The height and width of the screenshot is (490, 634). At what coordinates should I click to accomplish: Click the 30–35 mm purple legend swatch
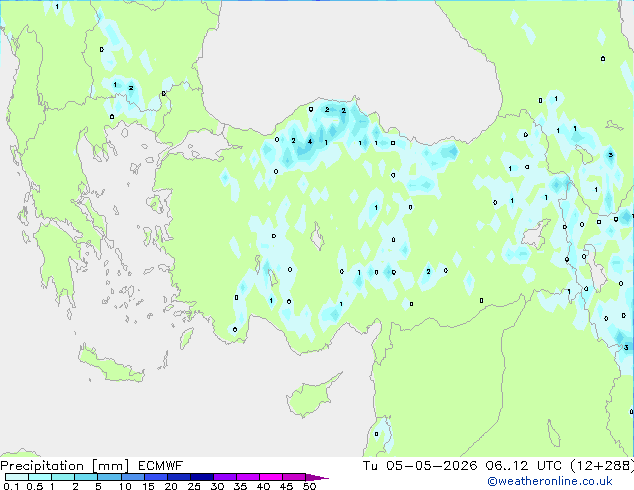pyautogui.click(x=224, y=477)
